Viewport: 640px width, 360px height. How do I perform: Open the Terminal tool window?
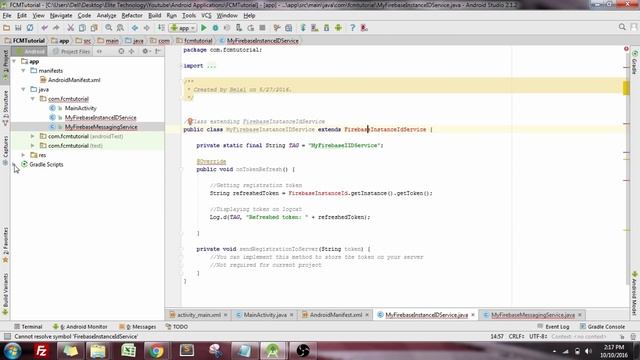tap(28, 327)
